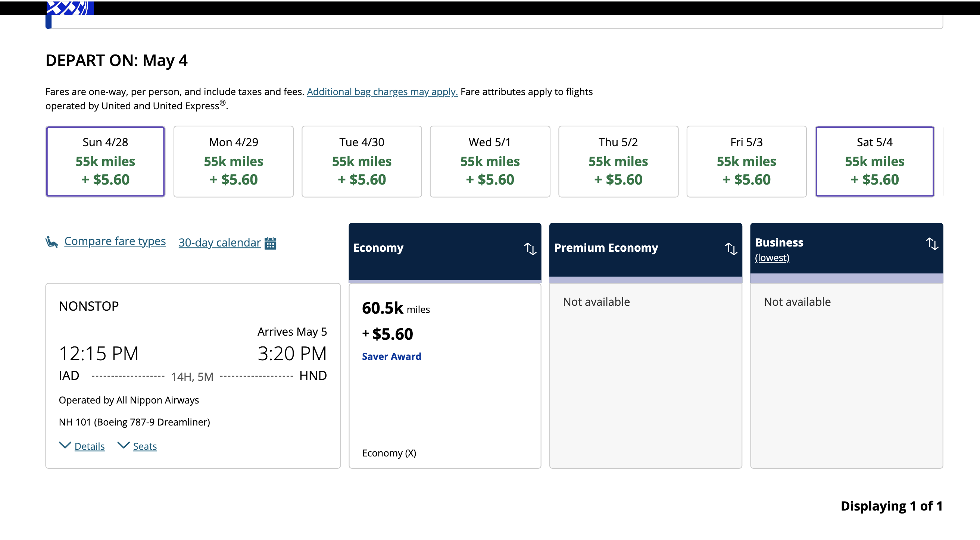Expand the Seats chevron for NH 101
The height and width of the screenshot is (540, 980).
124,445
